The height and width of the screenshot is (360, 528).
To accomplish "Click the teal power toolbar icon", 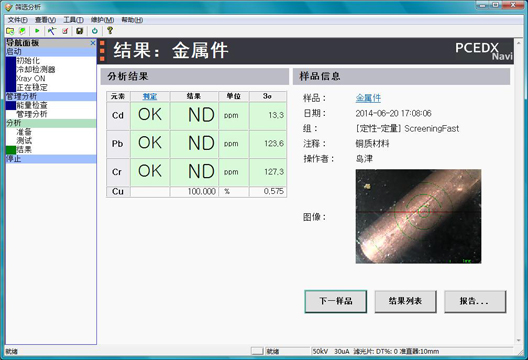I will pyautogui.click(x=95, y=31).
